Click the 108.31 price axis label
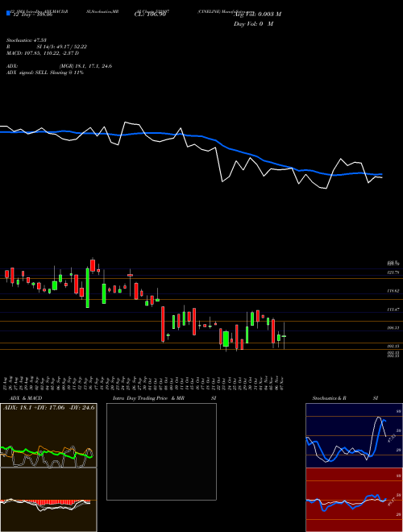 click(393, 328)
